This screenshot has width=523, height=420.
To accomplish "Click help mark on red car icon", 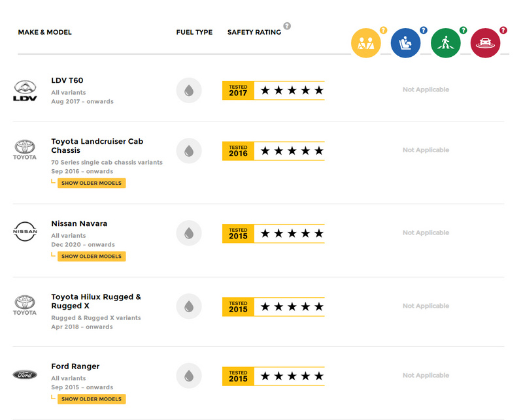I will point(503,30).
